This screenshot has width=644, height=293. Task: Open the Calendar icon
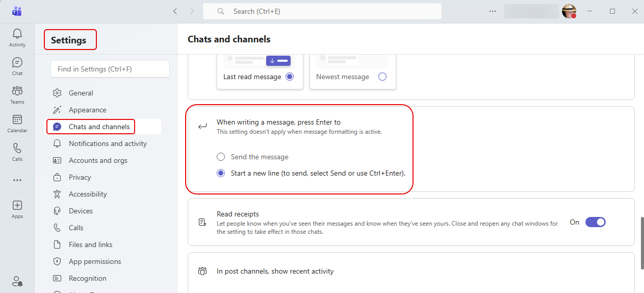pyautogui.click(x=17, y=120)
